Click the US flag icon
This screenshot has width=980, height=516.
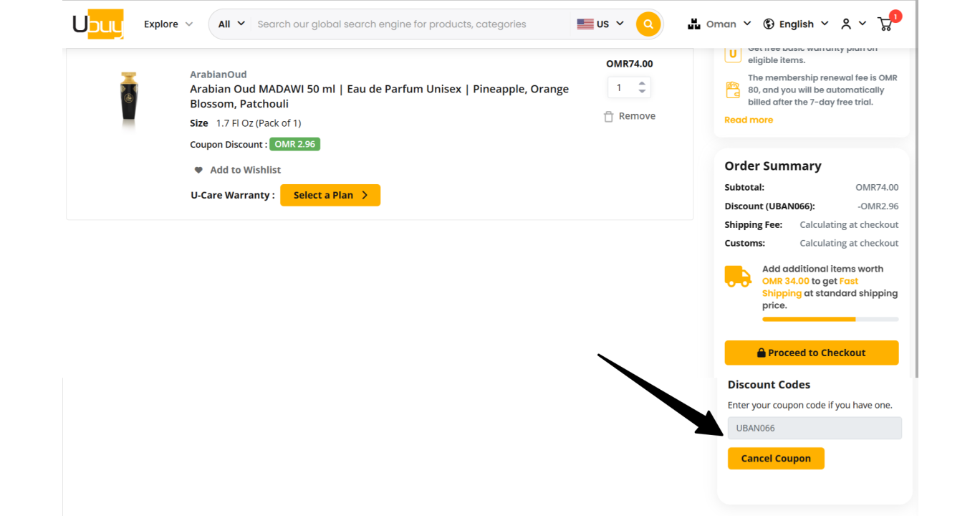click(x=585, y=24)
